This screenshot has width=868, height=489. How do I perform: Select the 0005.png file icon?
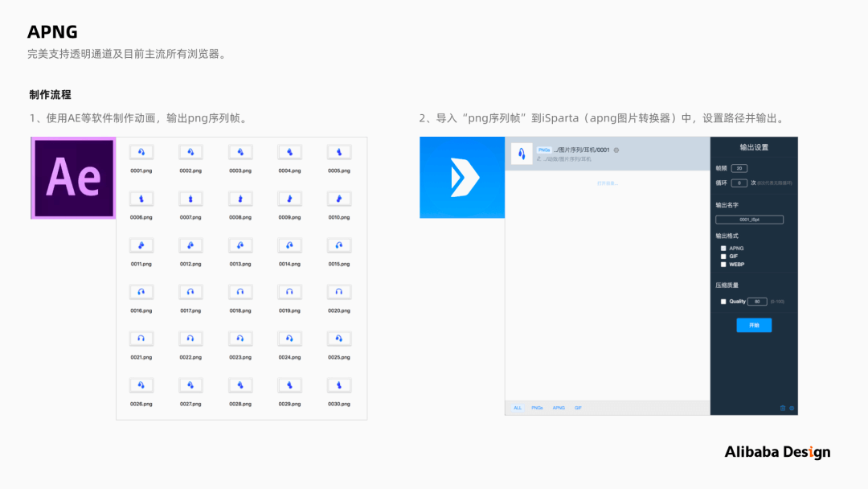point(339,152)
